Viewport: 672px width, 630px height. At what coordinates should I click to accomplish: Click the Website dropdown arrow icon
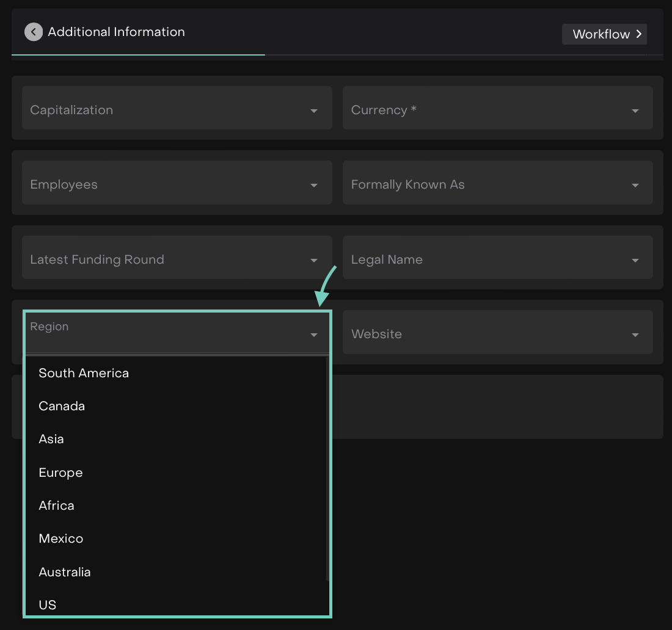[635, 335]
